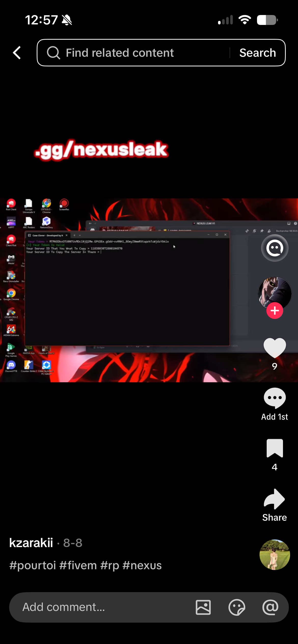This screenshot has height=644, width=298.
Task: Tap the Discord PTB desktop icon in video
Action: click(11, 367)
